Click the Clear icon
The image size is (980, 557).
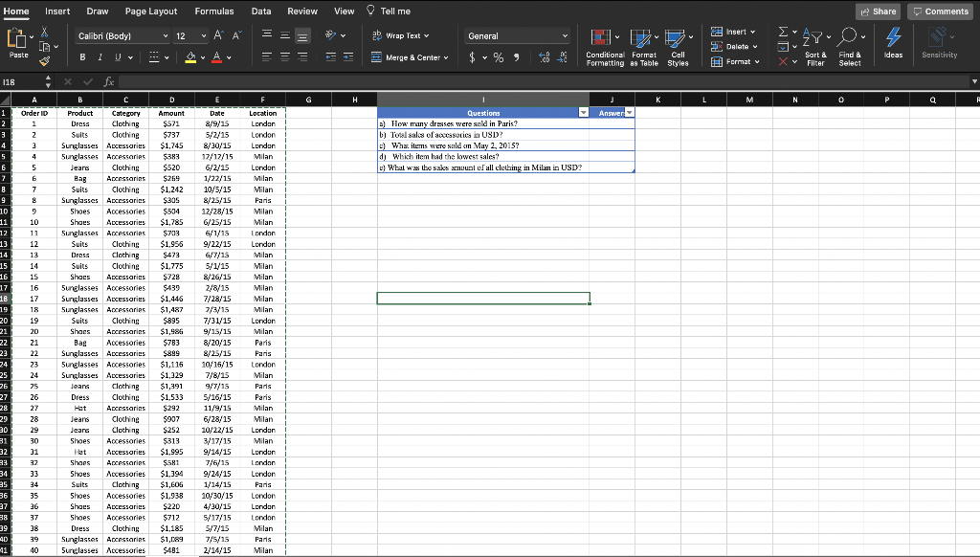(x=783, y=62)
